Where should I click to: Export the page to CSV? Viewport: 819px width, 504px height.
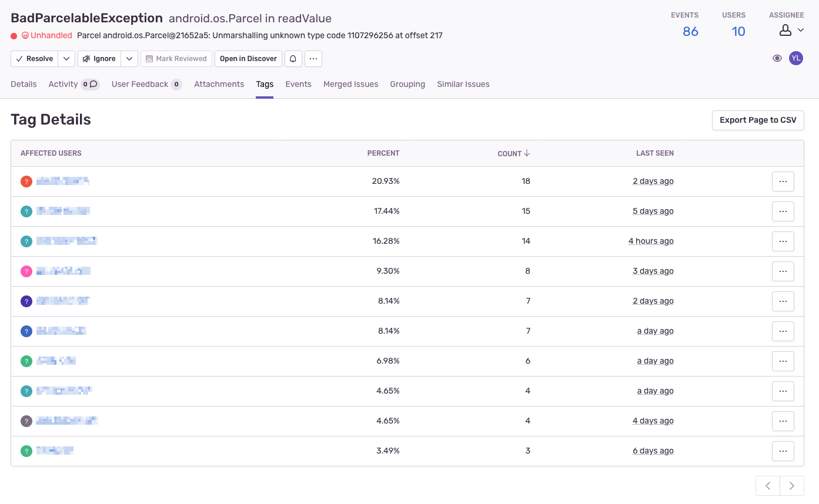click(x=757, y=120)
